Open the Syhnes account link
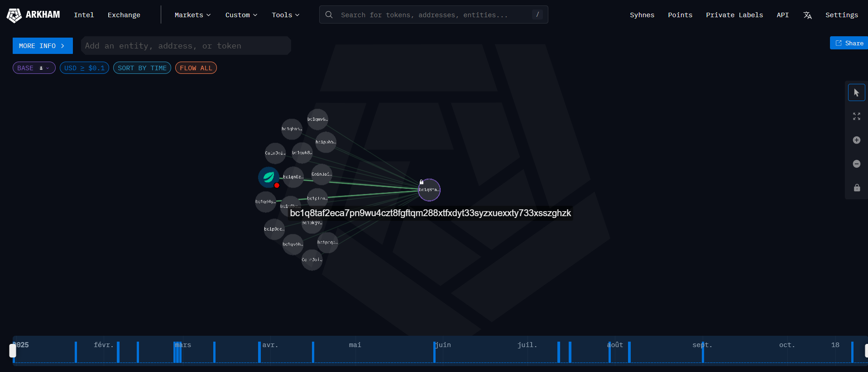 point(642,15)
